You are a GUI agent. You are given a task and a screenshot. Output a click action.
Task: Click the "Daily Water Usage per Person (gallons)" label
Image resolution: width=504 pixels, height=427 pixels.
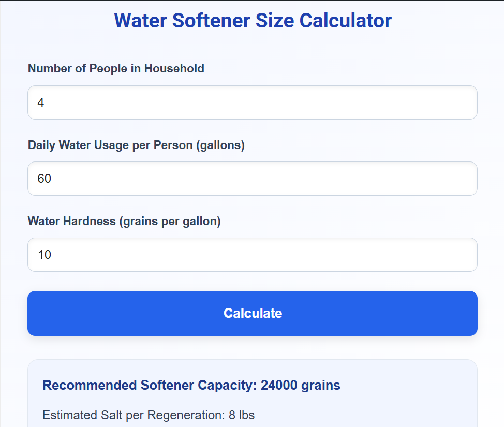[x=136, y=145]
